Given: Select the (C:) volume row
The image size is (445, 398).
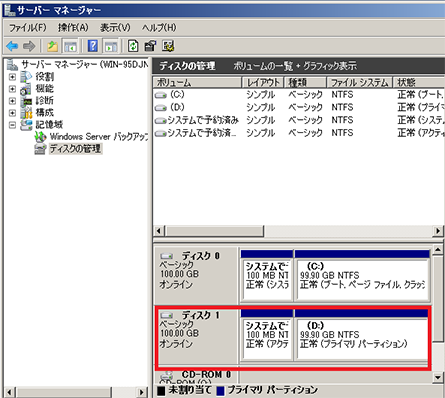Looking at the screenshot, I should pyautogui.click(x=299, y=95).
